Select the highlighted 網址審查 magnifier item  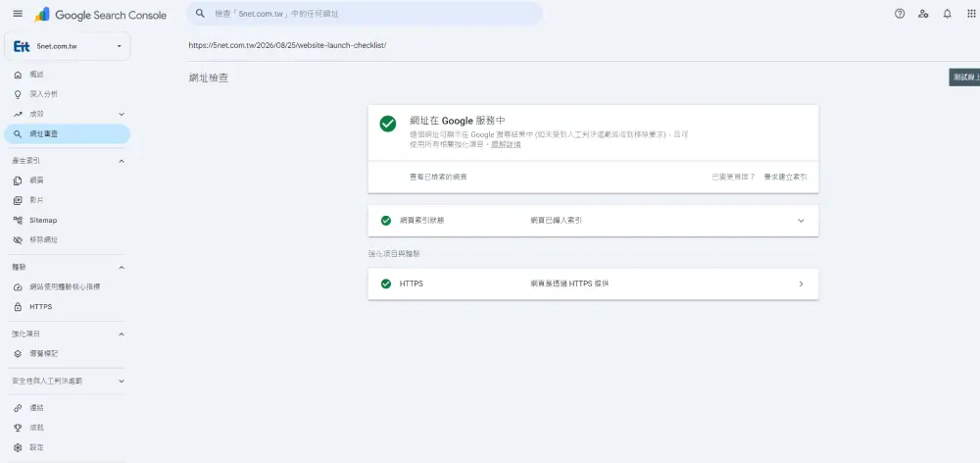(67, 133)
